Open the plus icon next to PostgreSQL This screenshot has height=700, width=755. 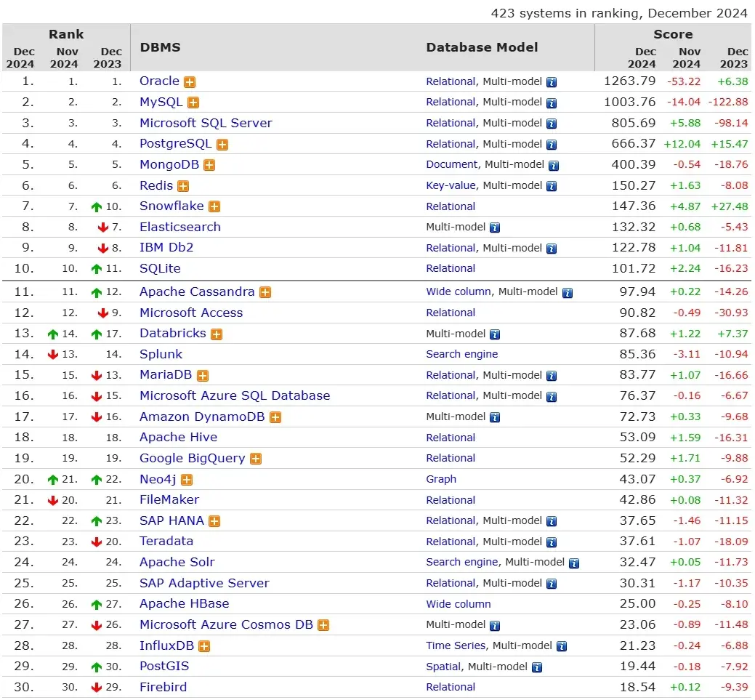[x=222, y=145]
